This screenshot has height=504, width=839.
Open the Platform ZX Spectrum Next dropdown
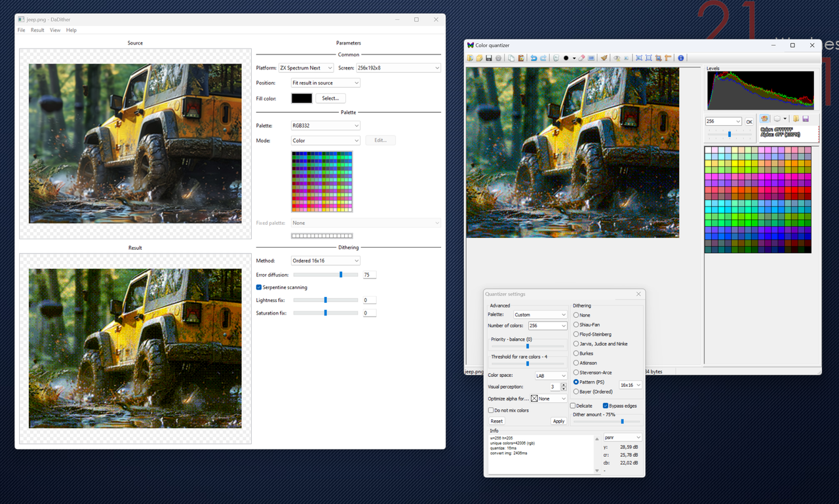pos(306,68)
